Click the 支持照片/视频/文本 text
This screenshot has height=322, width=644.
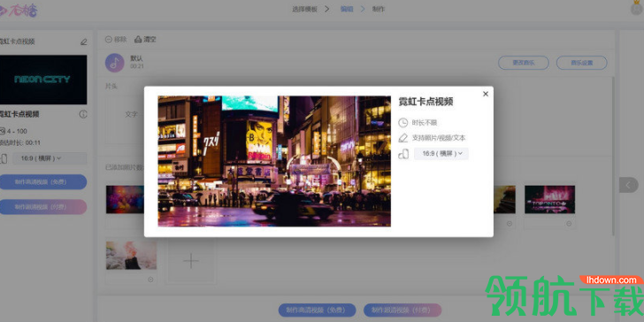(x=439, y=138)
